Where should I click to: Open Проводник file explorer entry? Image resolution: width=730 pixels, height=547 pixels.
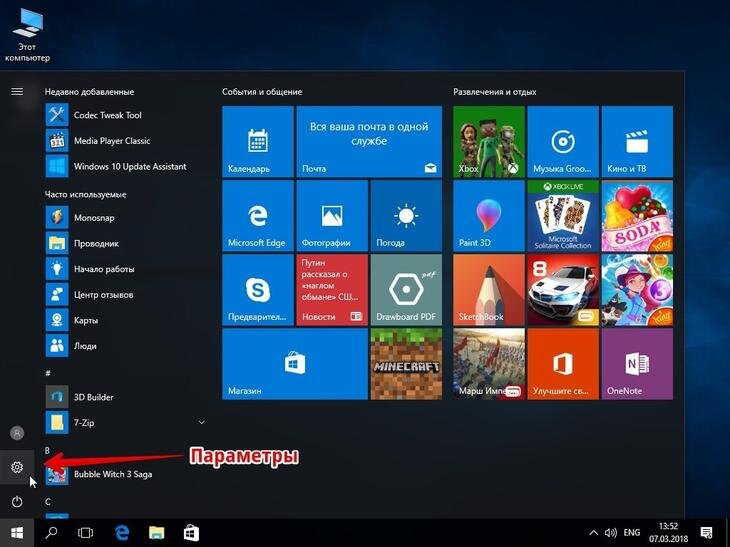click(x=125, y=243)
